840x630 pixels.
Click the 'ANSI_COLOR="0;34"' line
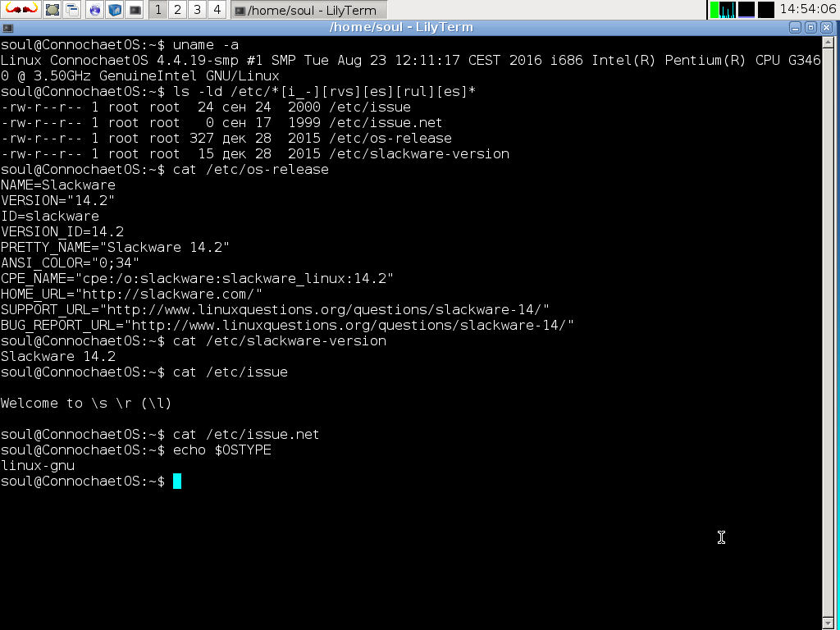coord(71,262)
